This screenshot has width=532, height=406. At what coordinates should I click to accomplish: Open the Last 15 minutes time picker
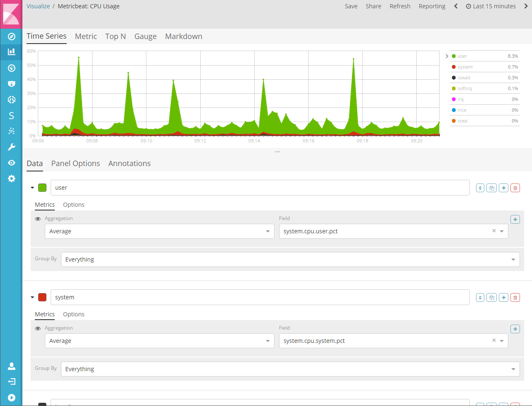[x=493, y=6]
